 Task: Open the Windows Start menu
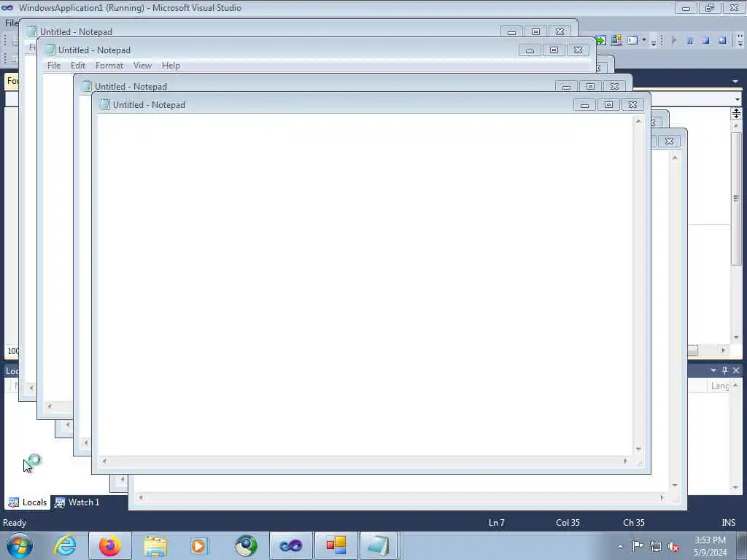pyautogui.click(x=20, y=545)
